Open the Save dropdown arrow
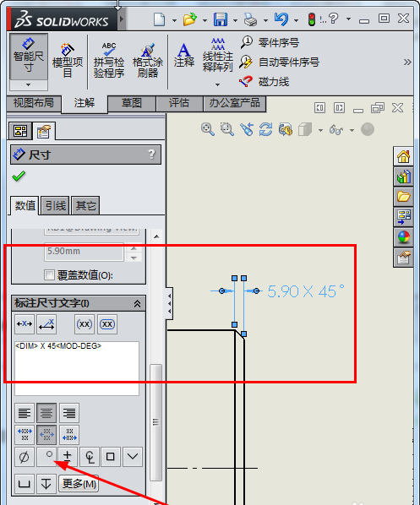 235,20
